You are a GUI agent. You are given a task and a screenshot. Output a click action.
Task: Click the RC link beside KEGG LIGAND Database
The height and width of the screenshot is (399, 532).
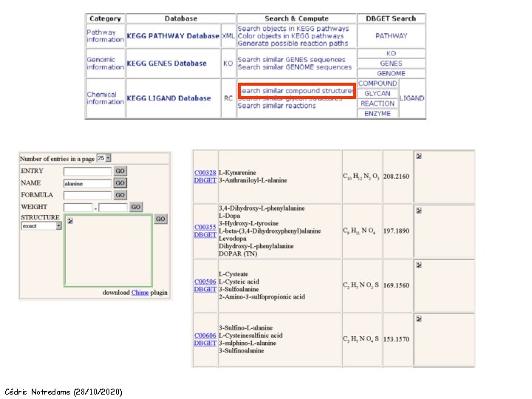[x=228, y=98]
